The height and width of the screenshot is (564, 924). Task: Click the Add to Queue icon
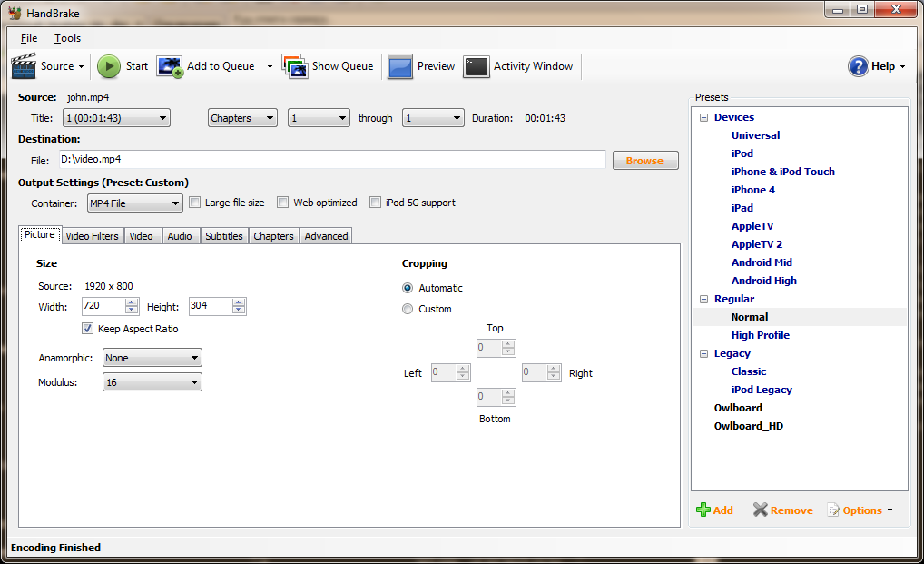pyautogui.click(x=170, y=66)
